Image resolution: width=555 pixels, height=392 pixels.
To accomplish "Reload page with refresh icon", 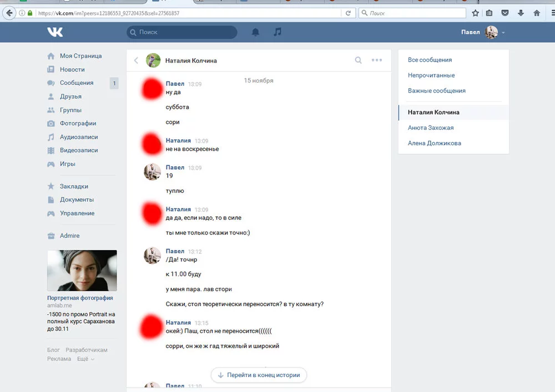I will [348, 13].
